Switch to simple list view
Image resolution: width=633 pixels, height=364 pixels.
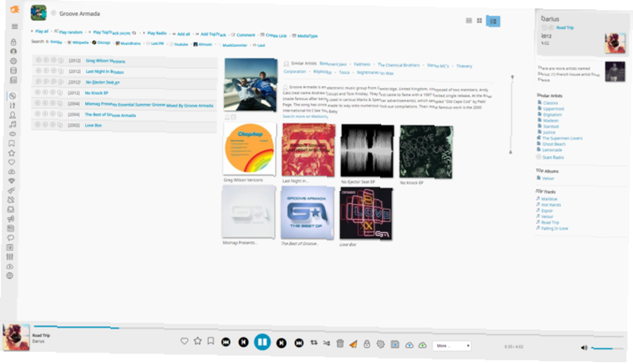468,21
